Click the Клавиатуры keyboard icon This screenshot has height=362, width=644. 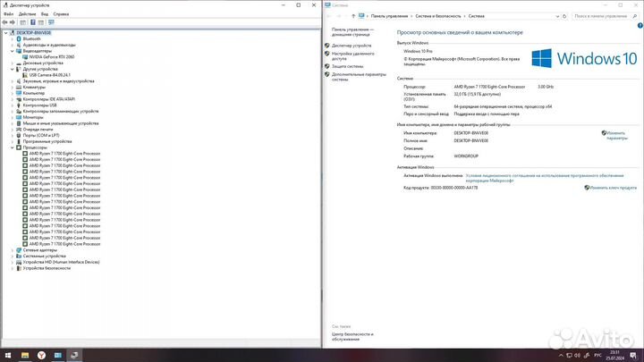pyautogui.click(x=19, y=87)
